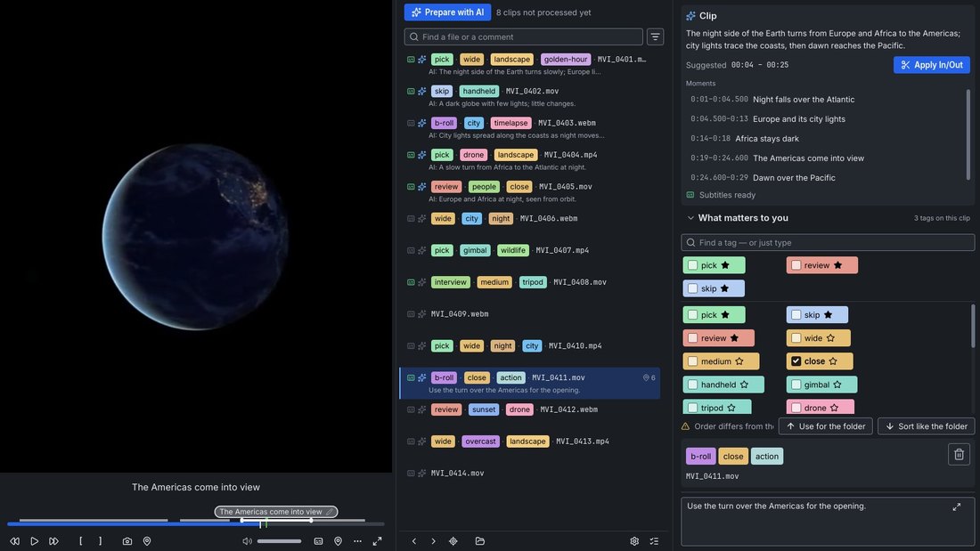Check the handheld tag checkbox
The height and width of the screenshot is (551, 980).
692,385
